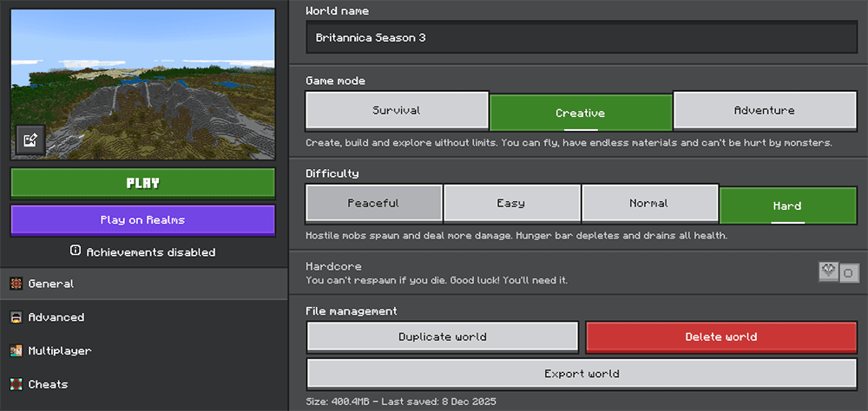Click the 'File management' heading
This screenshot has width=868, height=411.
pyautogui.click(x=351, y=311)
